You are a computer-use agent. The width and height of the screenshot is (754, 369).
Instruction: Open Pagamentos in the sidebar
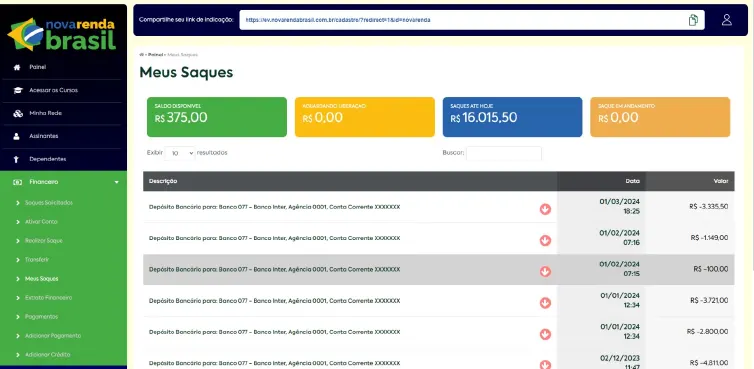point(41,317)
